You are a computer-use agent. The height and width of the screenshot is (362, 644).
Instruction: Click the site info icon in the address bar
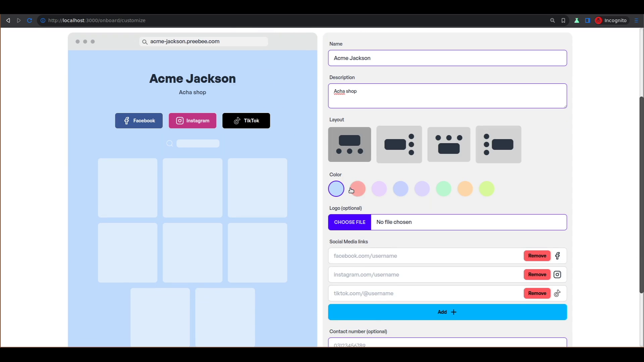click(x=43, y=20)
